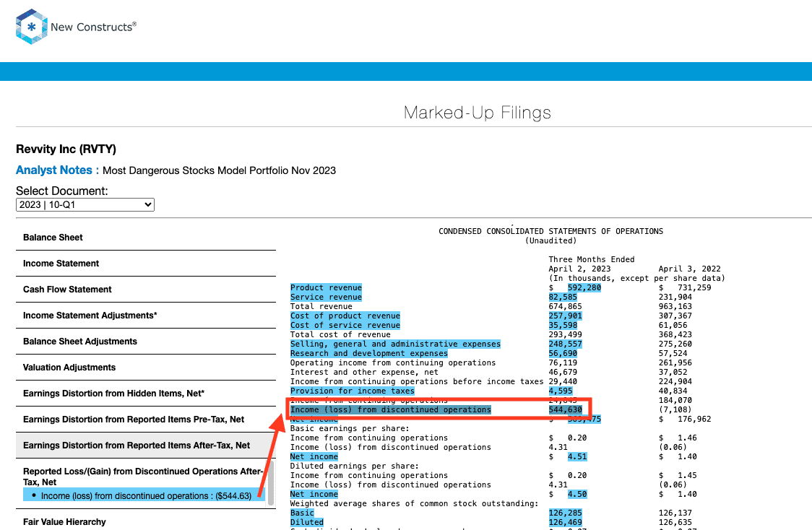Select the Balance Sheet section
The image size is (812, 530).
(x=145, y=237)
